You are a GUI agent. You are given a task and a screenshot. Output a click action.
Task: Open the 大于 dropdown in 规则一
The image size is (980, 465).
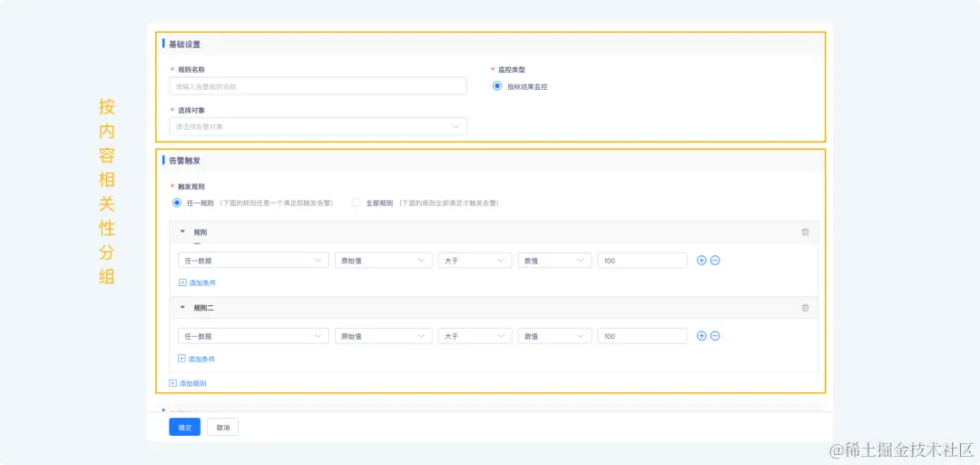tap(475, 261)
